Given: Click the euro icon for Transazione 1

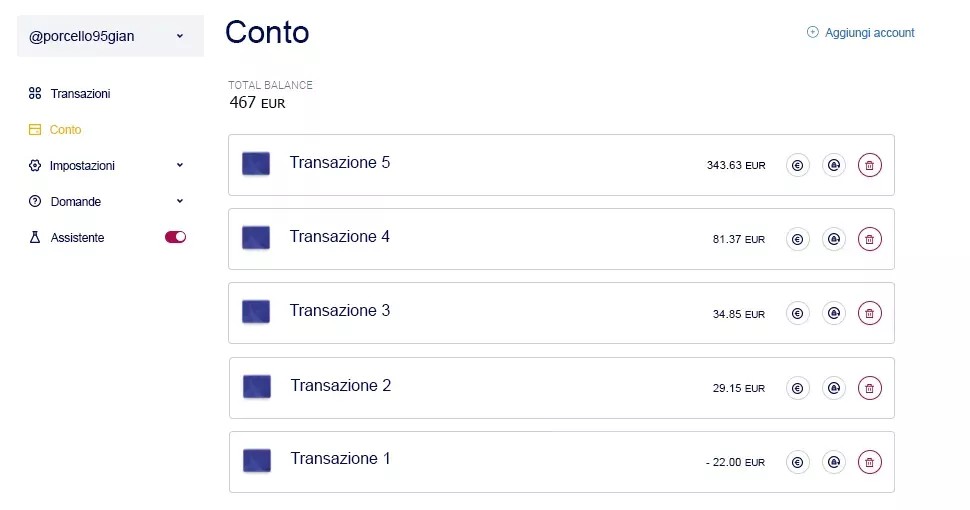Looking at the screenshot, I should tap(797, 462).
